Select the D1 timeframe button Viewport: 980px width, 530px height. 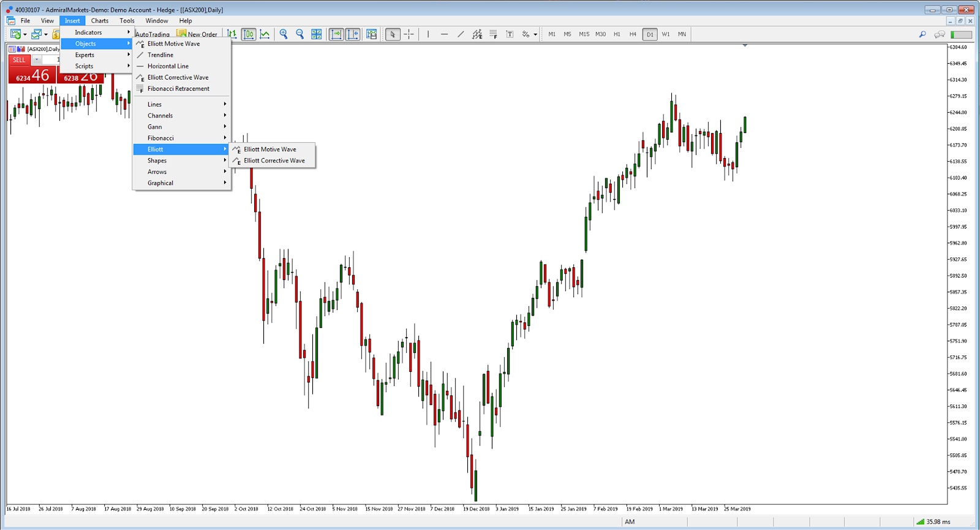click(650, 34)
